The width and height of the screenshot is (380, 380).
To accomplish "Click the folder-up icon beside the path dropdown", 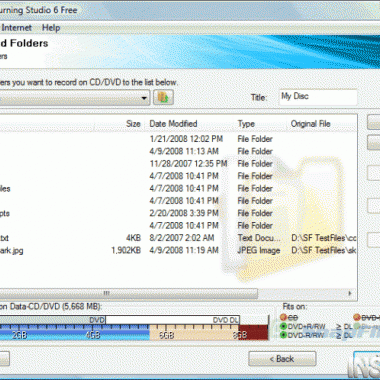I will (163, 97).
